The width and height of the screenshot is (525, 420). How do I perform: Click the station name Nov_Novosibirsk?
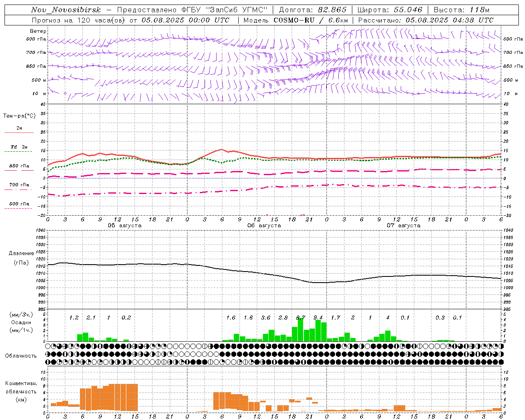point(66,10)
